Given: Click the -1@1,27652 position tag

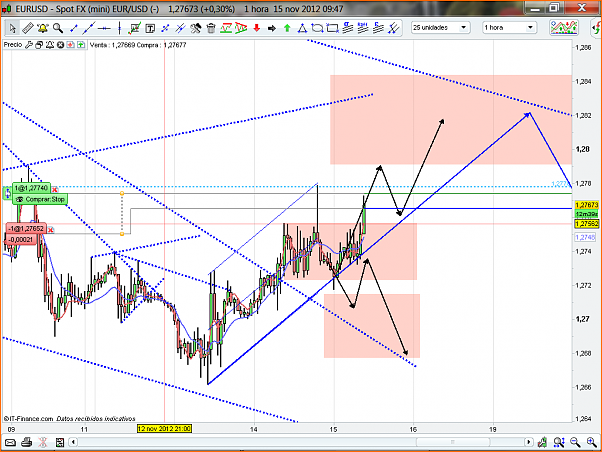Looking at the screenshot, I should 26,229.
